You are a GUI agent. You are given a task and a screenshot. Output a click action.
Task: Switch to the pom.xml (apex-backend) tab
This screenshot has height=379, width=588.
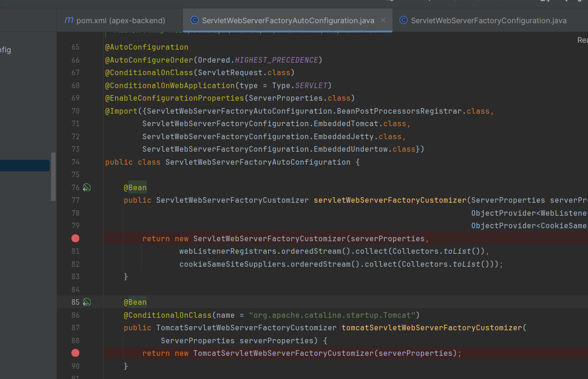(x=115, y=20)
